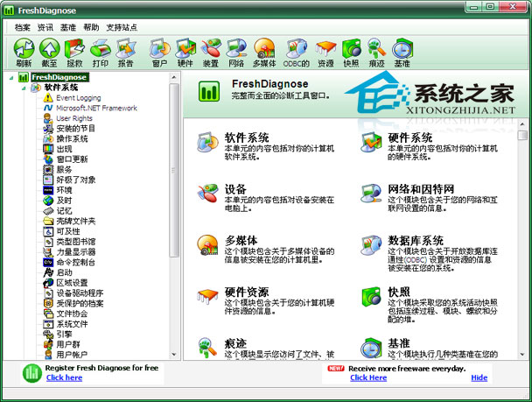Open 多媒体 module in main panel
Screen dimensions: 532x402
click(241, 240)
